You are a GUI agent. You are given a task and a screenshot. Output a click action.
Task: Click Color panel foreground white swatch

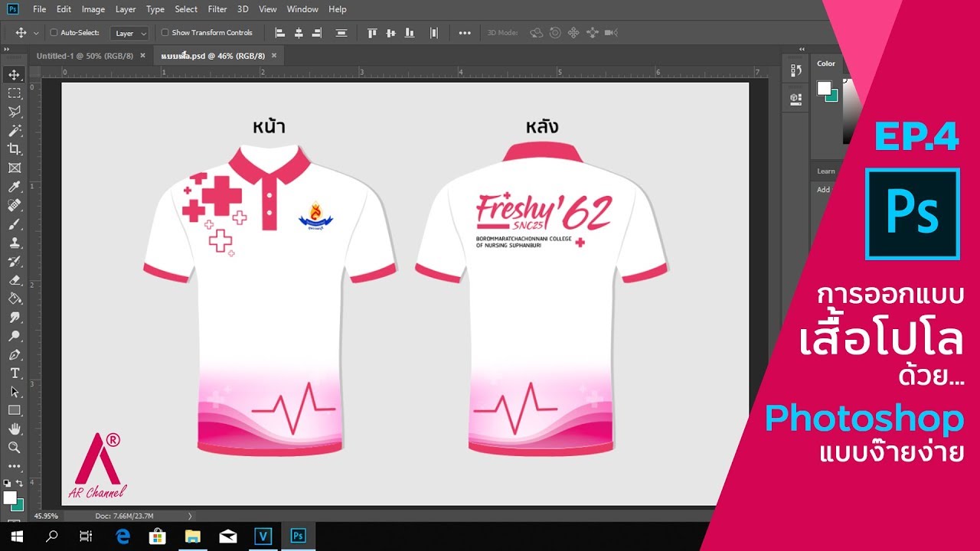click(824, 88)
